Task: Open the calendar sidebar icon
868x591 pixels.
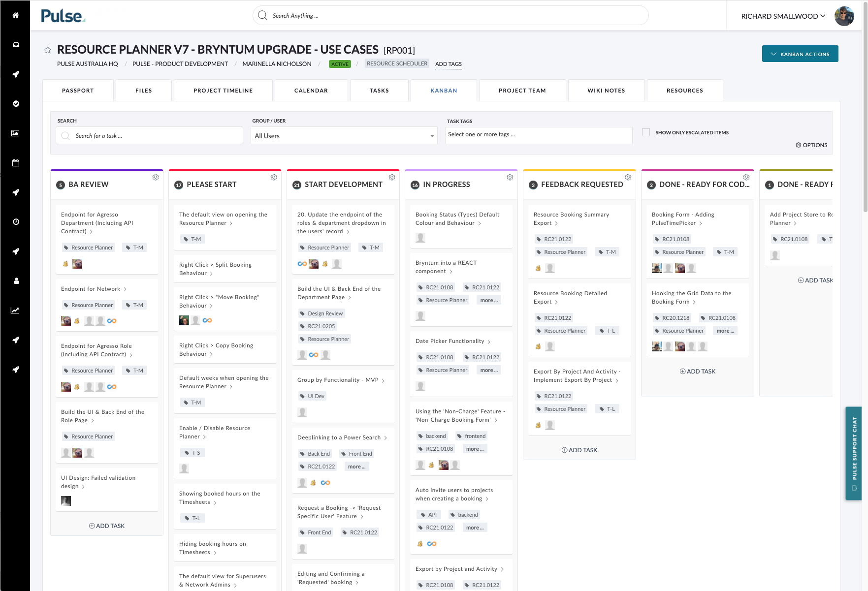Action: coord(16,163)
